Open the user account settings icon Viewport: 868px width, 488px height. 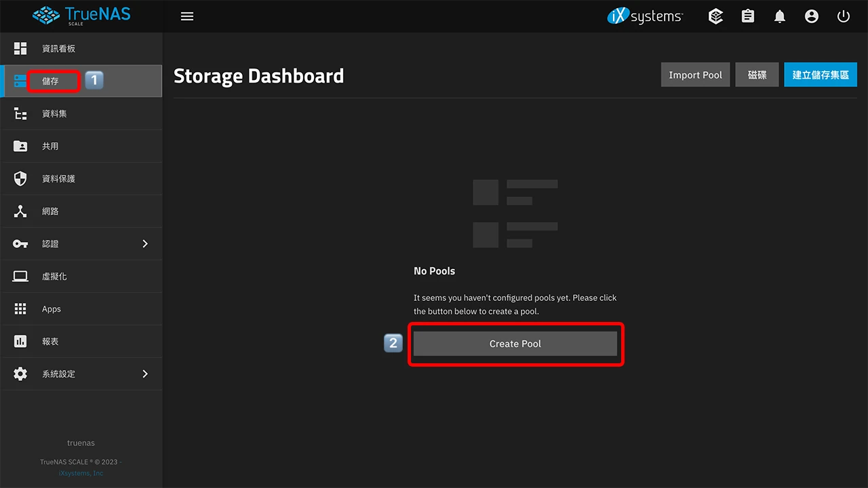click(x=812, y=16)
